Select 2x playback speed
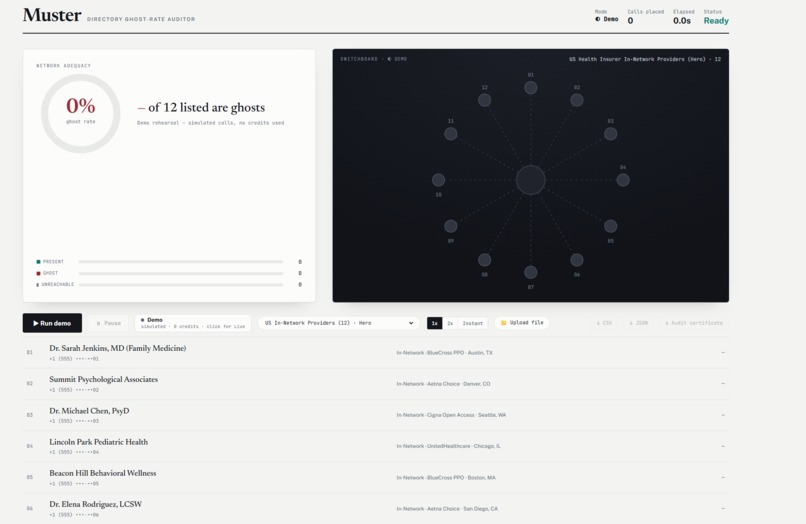806x524 pixels. 450,323
